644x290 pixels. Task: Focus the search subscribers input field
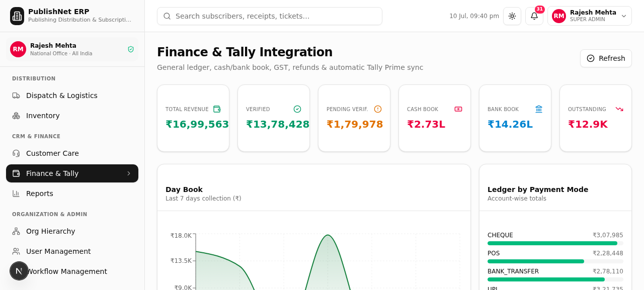tap(270, 16)
